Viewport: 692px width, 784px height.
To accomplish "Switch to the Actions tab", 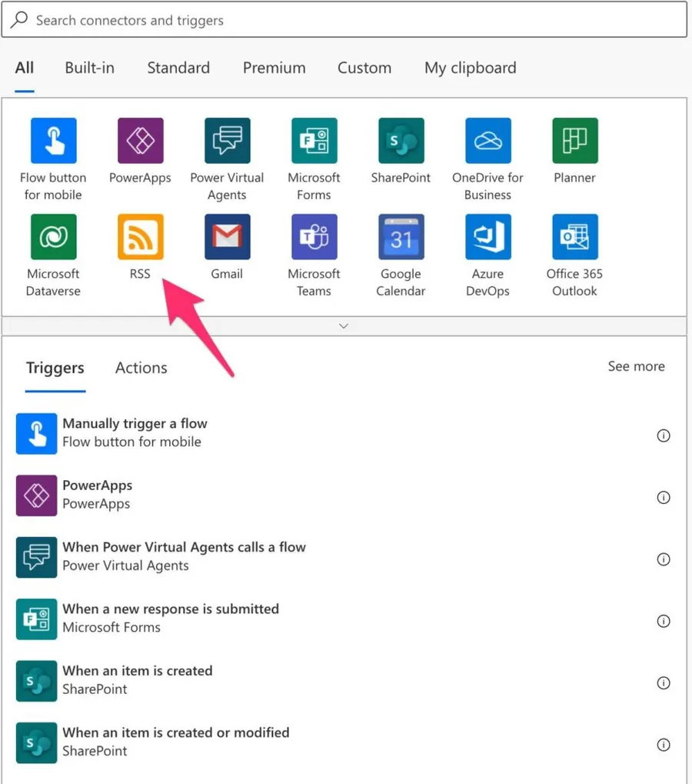I will (x=141, y=368).
